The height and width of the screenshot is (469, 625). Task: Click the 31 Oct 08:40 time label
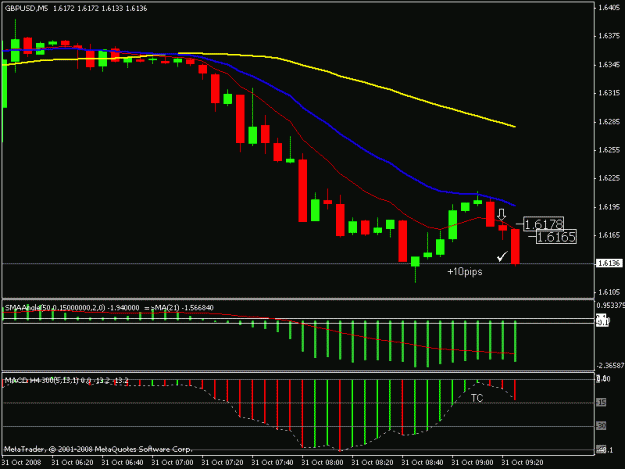pos(423,463)
